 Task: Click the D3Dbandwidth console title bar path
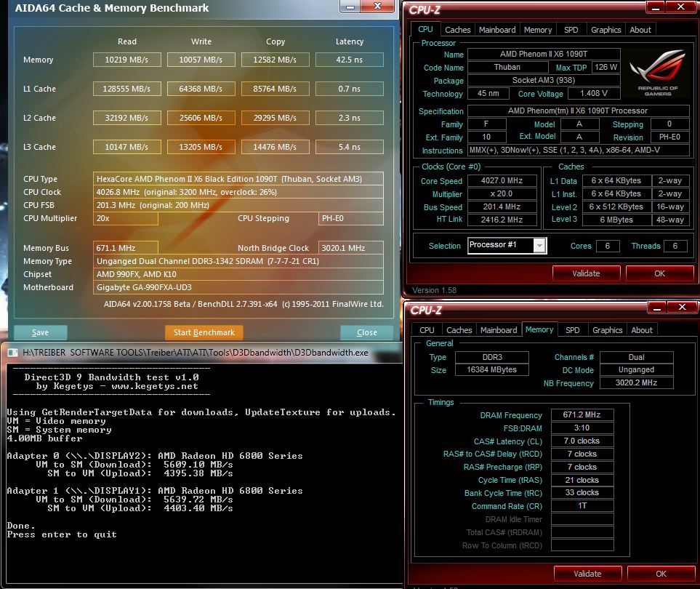point(195,353)
